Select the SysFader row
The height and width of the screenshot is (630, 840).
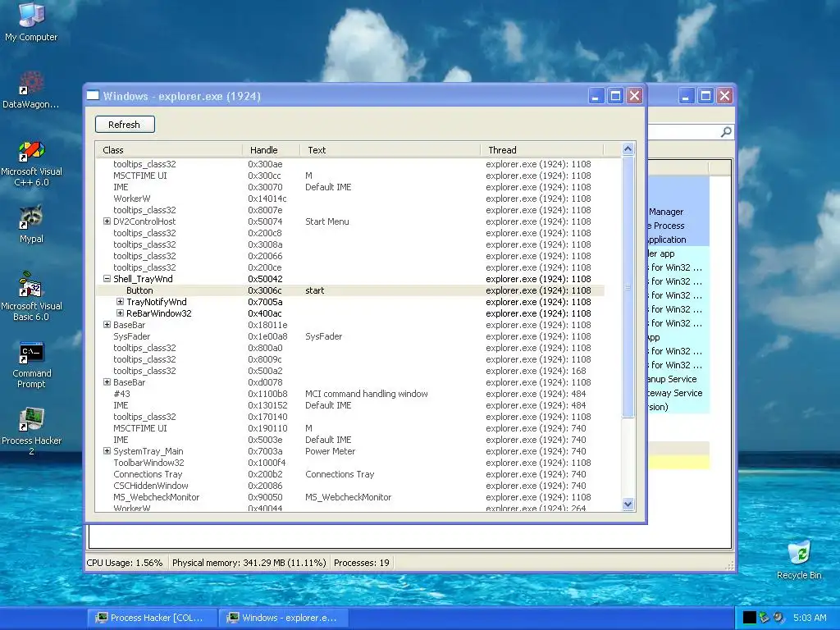pyautogui.click(x=350, y=336)
